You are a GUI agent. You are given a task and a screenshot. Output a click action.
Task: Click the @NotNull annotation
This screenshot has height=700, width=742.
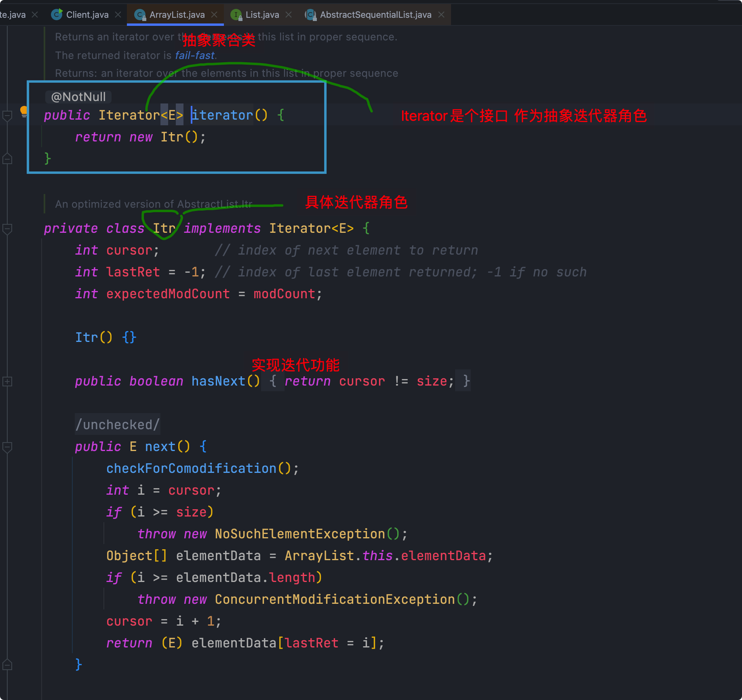pyautogui.click(x=78, y=97)
